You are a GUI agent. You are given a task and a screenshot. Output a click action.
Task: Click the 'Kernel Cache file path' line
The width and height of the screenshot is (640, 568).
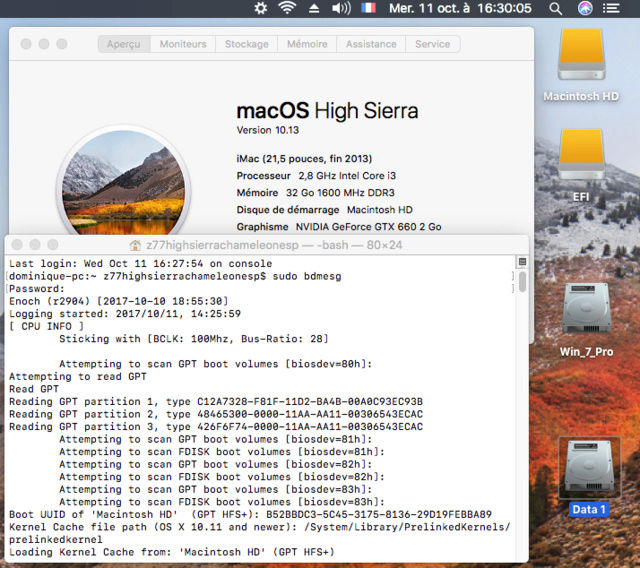click(x=260, y=533)
